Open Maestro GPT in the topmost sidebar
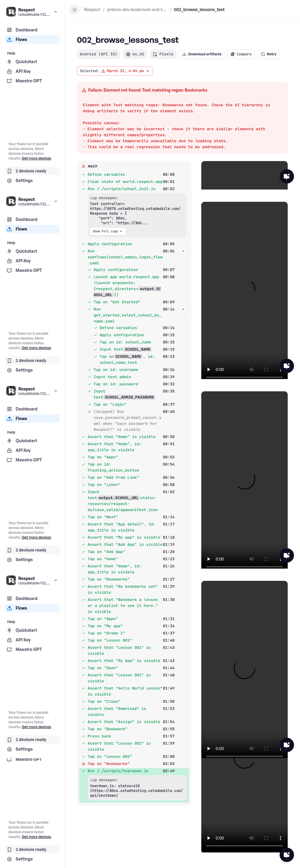The width and height of the screenshot is (300, 868). 28,81
